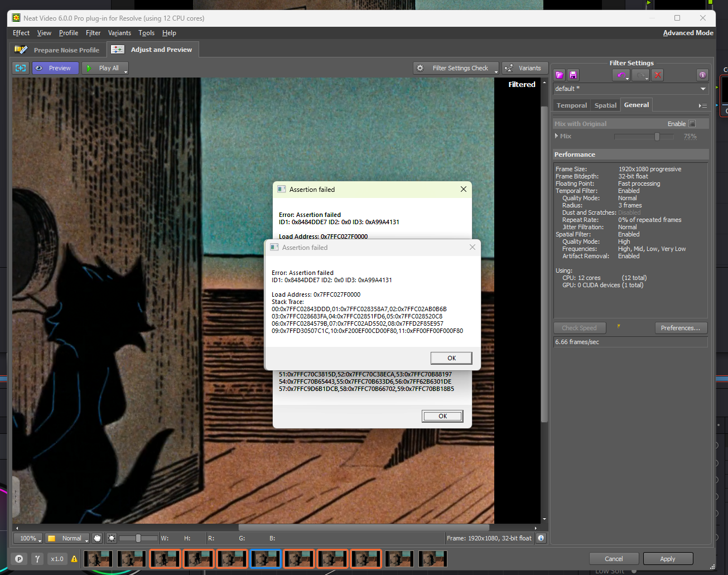Open the Tools menu
The width and height of the screenshot is (728, 575).
click(x=147, y=33)
